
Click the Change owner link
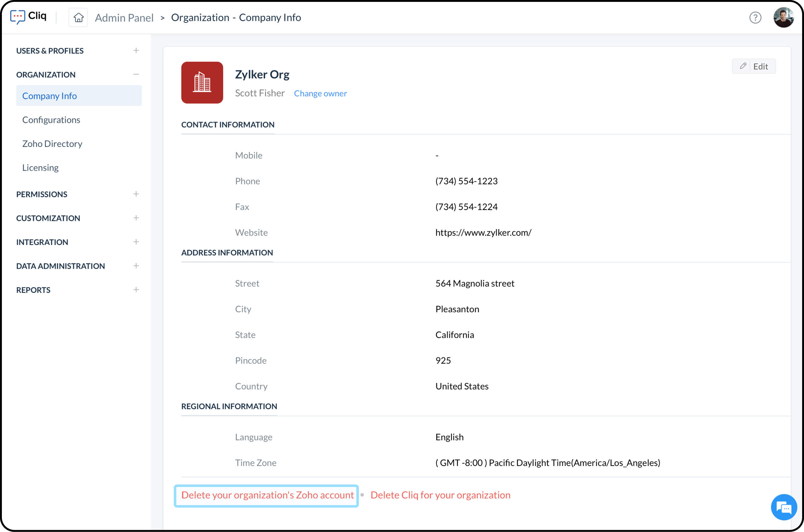320,93
